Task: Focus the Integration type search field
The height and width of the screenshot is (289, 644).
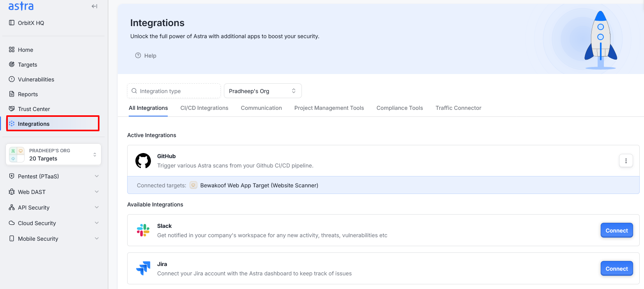Action: [x=174, y=91]
